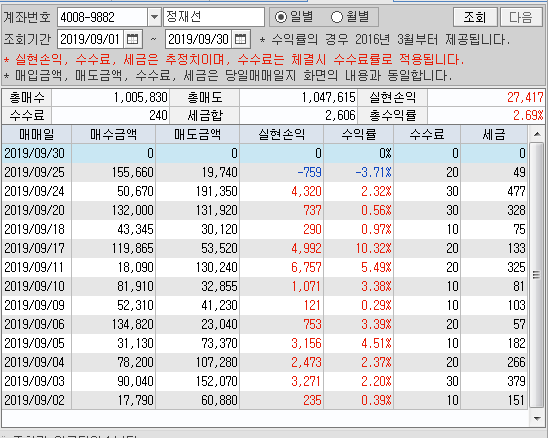The width and height of the screenshot is (548, 438).
Task: Expand the account number dropdown
Action: (x=154, y=17)
